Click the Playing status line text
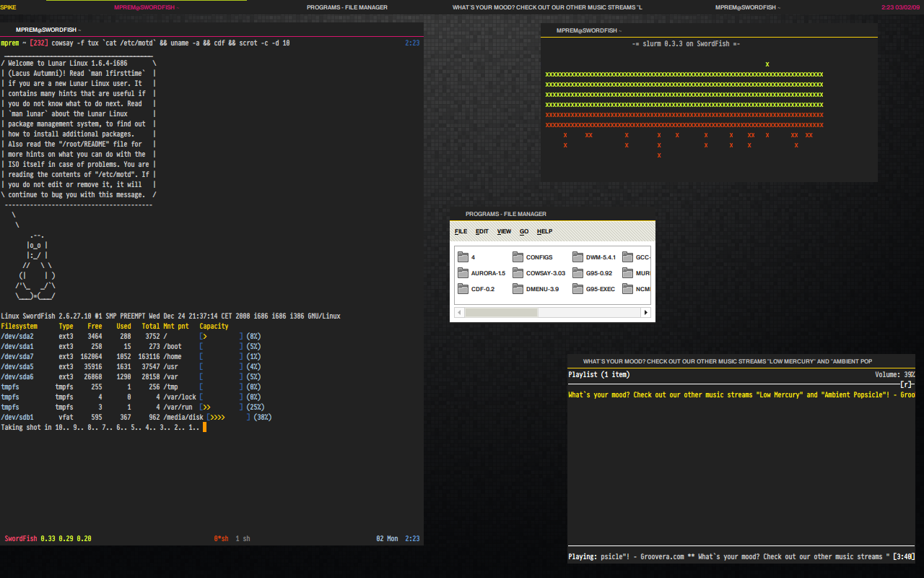Image resolution: width=924 pixels, height=578 pixels. 729,556
